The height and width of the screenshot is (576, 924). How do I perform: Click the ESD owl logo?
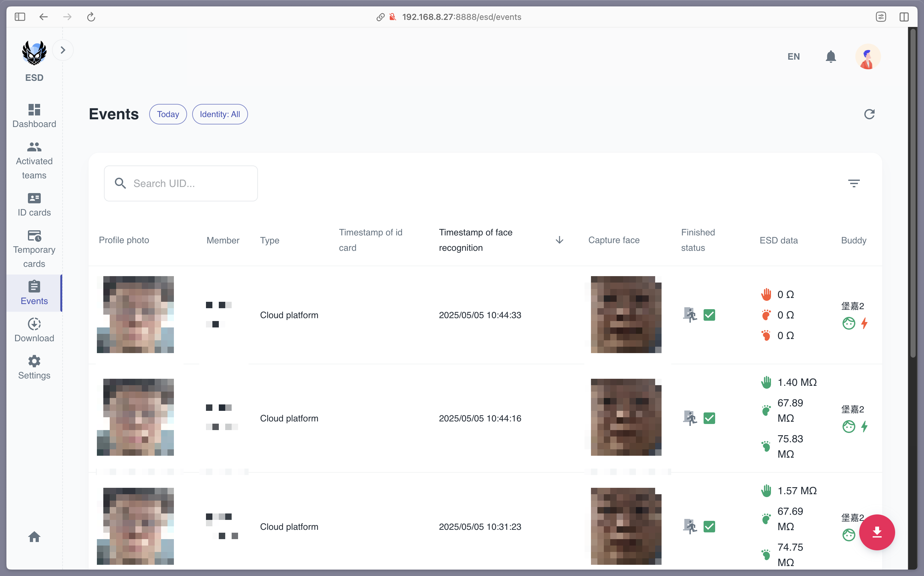click(x=34, y=53)
